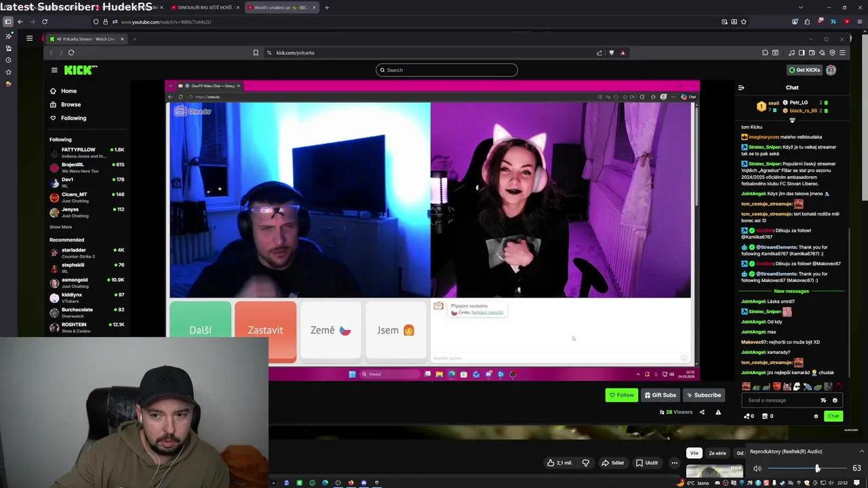The width and height of the screenshot is (868, 488).
Task: Open Cicero_MT followed channel
Action: 87,197
